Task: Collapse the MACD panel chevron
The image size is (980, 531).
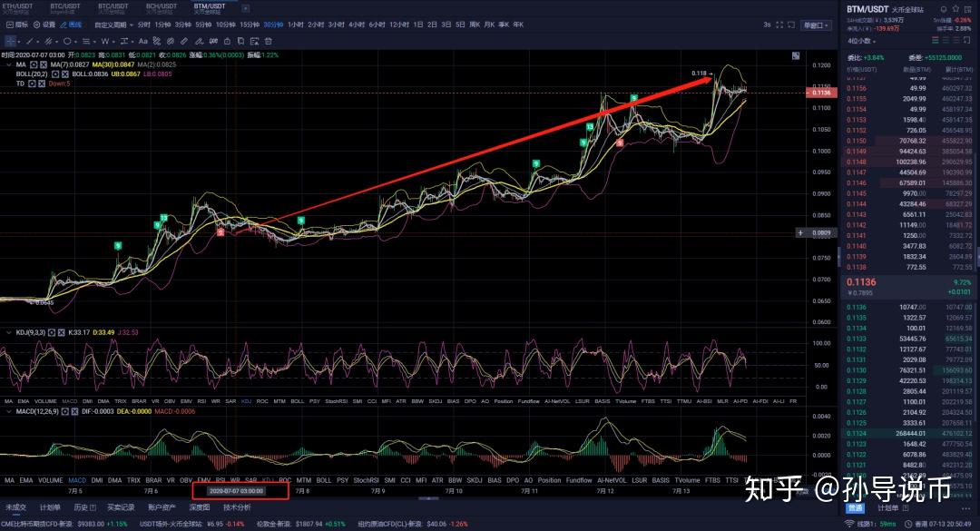Action: (9, 411)
